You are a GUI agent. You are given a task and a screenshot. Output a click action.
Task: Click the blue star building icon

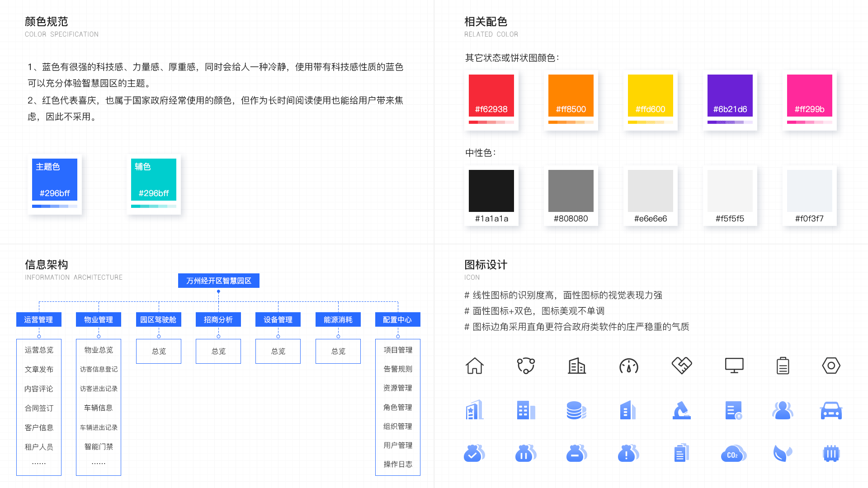point(475,410)
